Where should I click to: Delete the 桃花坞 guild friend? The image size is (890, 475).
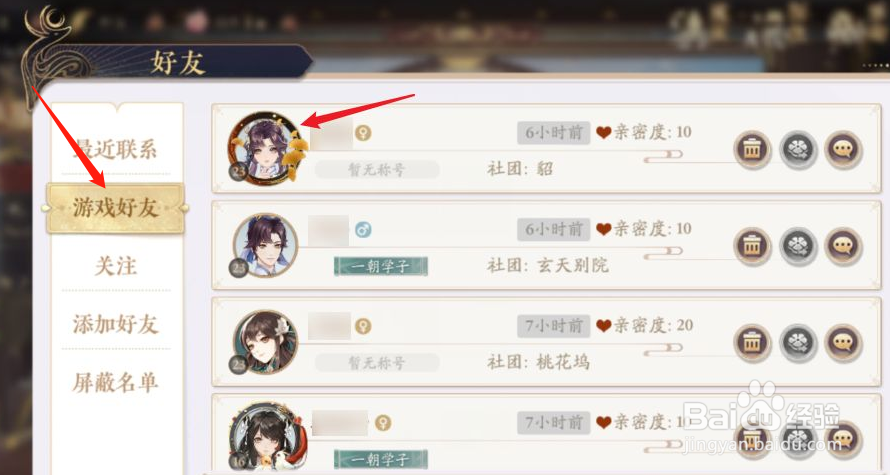point(752,343)
